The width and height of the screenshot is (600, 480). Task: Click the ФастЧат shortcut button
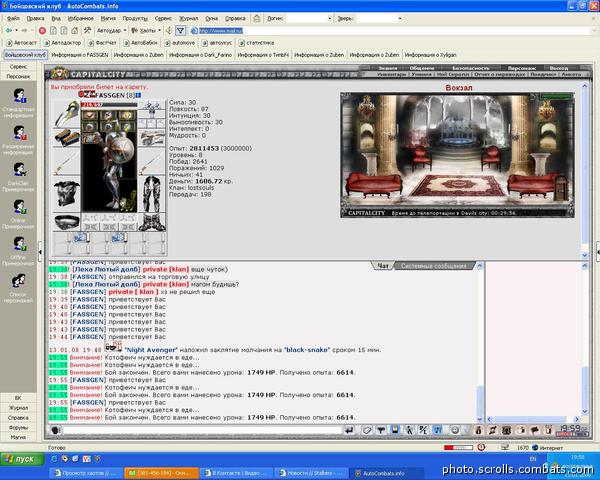point(102,43)
